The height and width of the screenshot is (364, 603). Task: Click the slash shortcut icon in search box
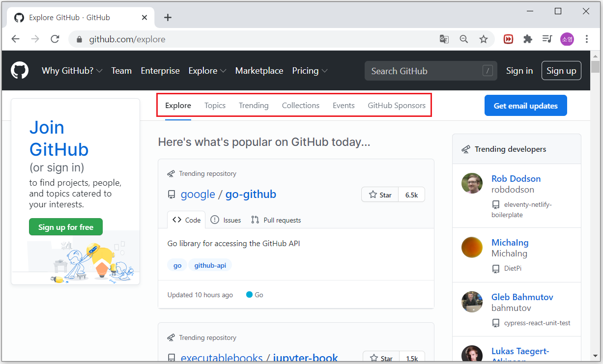[x=488, y=71]
